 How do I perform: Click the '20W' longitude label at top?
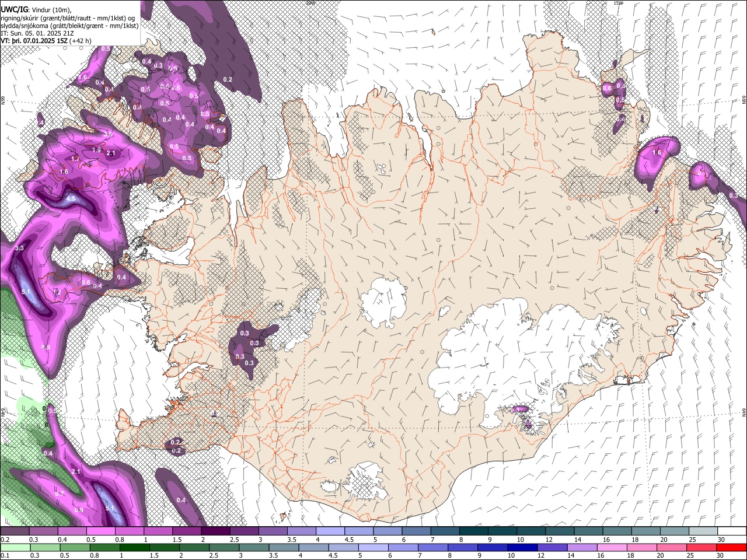[310, 2]
